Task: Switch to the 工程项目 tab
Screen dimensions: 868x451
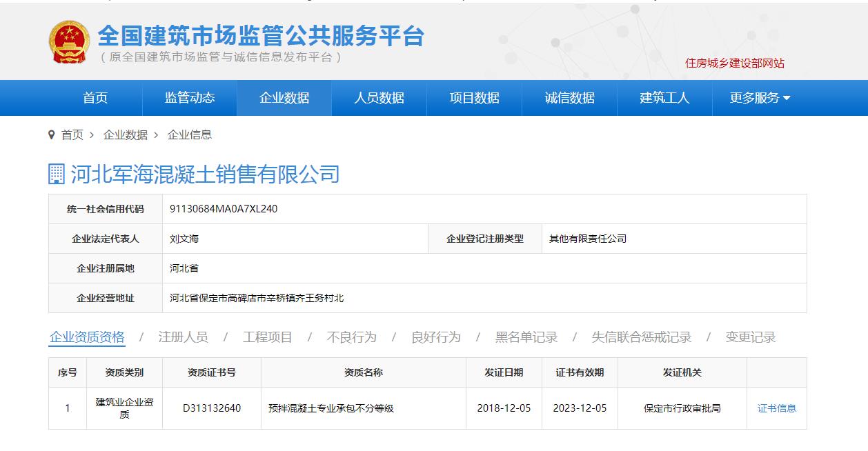Action: point(268,337)
